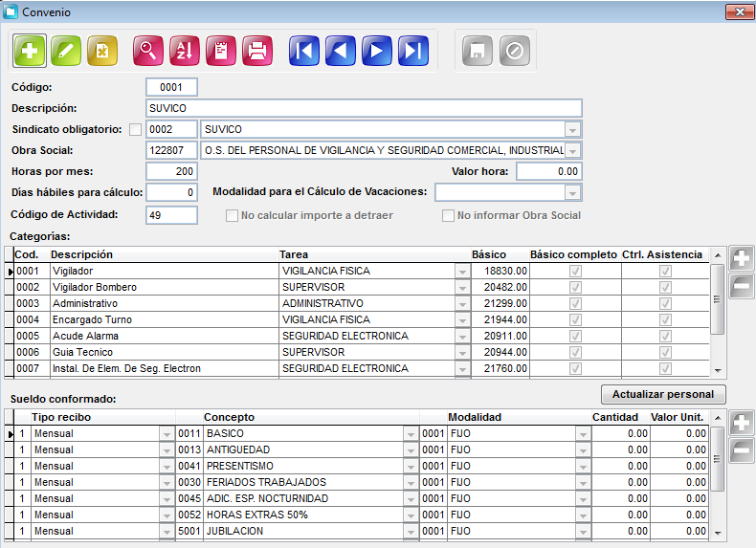Click the Valor hora field
Screen dimensions: 756x548
coord(548,171)
